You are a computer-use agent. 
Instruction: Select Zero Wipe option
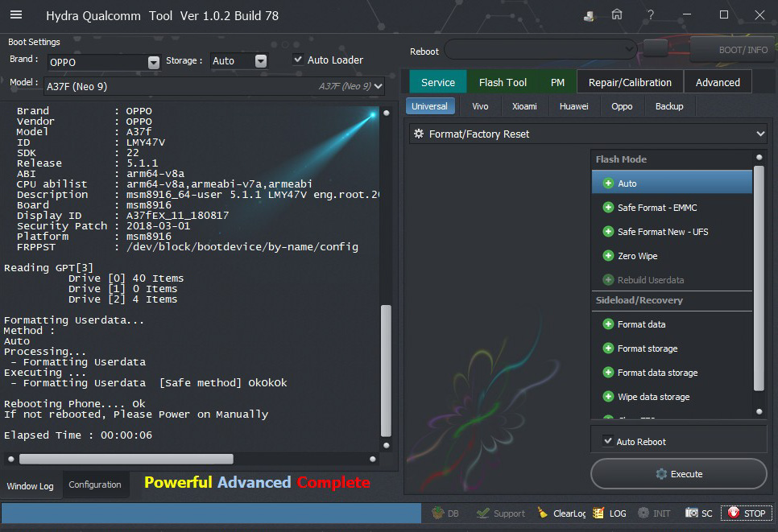(x=672, y=256)
